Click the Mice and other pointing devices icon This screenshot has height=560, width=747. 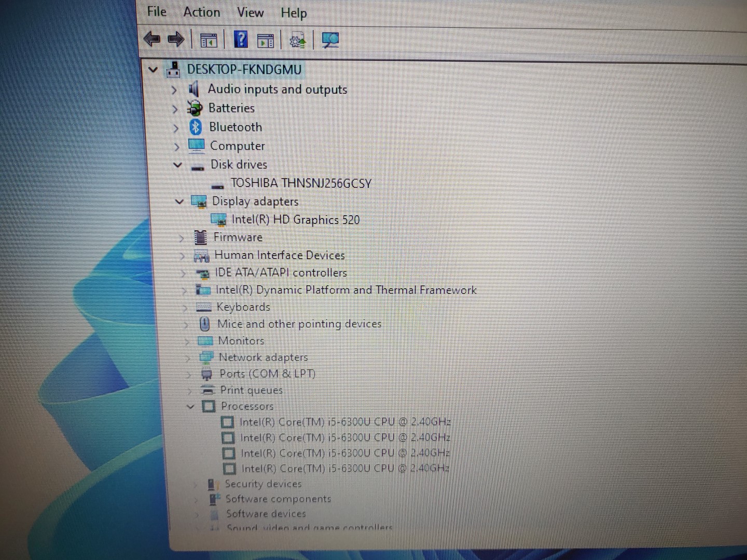204,324
